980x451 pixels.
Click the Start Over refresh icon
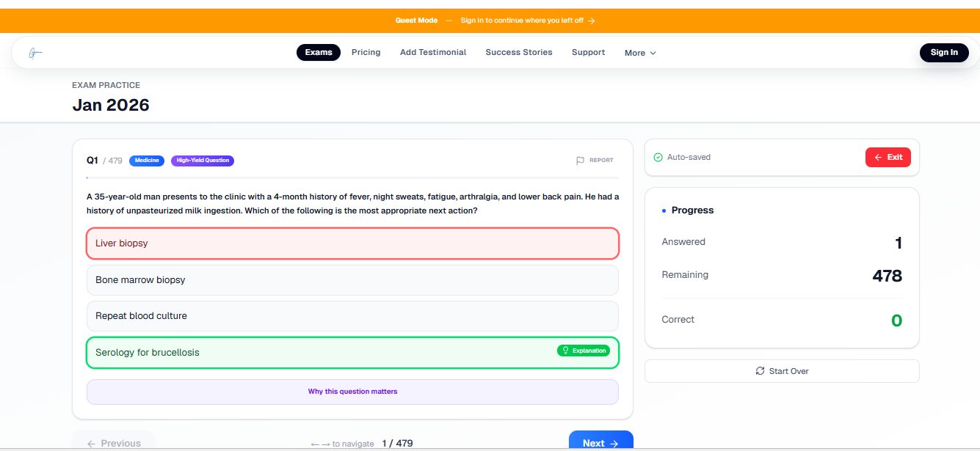pos(760,371)
